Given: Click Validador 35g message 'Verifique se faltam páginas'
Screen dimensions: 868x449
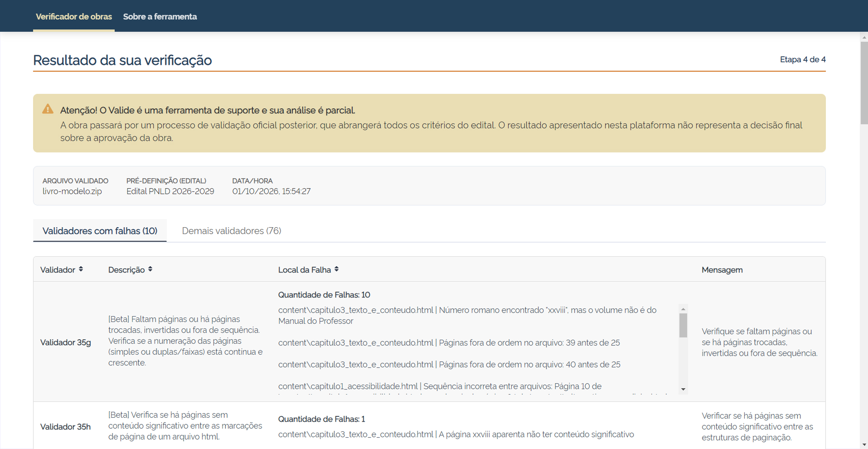Looking at the screenshot, I should 760,342.
